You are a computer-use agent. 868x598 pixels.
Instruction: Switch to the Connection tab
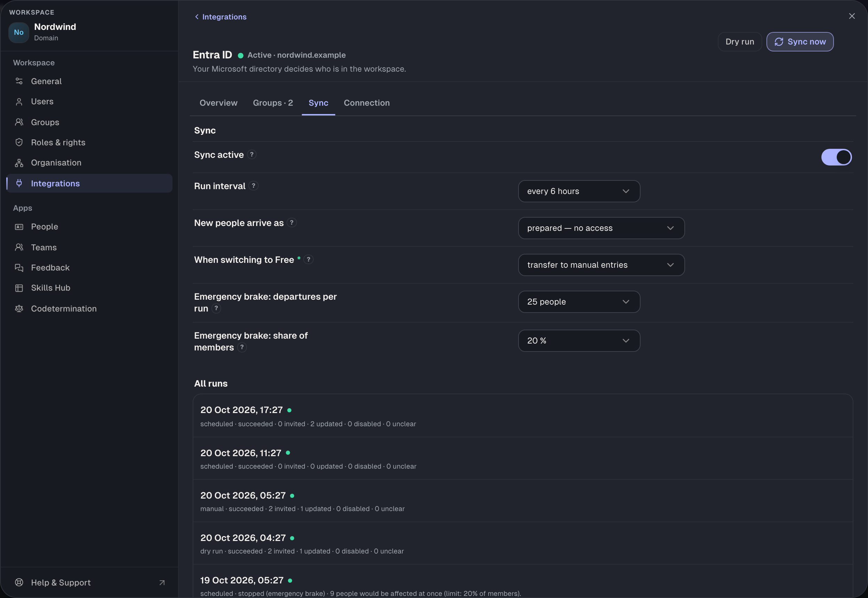pyautogui.click(x=367, y=103)
